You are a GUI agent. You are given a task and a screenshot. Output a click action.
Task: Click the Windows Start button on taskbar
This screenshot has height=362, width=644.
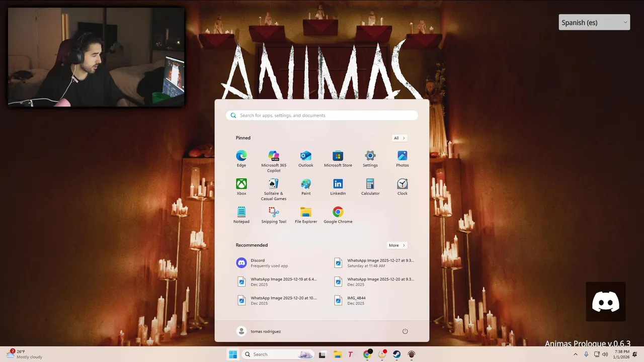click(x=233, y=354)
